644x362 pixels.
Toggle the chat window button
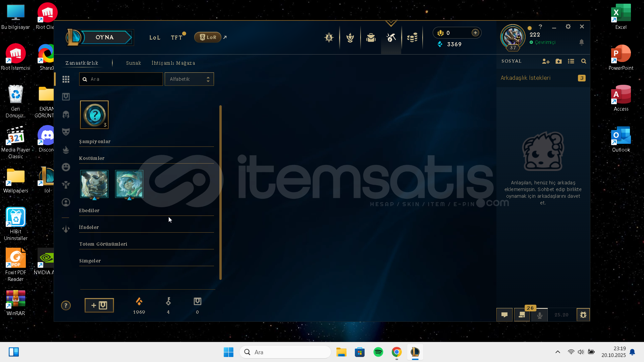click(x=504, y=315)
